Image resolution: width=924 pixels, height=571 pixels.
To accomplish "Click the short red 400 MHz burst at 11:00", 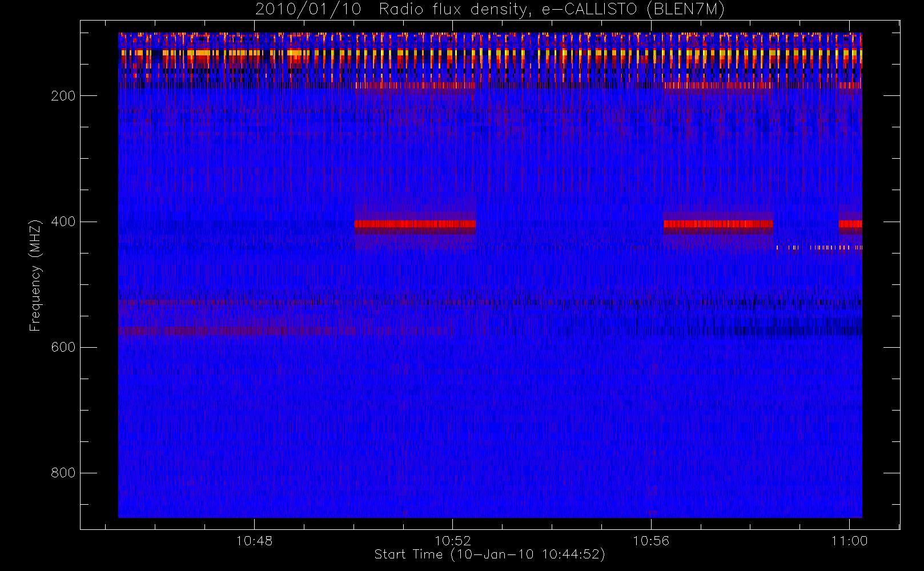I will (850, 224).
